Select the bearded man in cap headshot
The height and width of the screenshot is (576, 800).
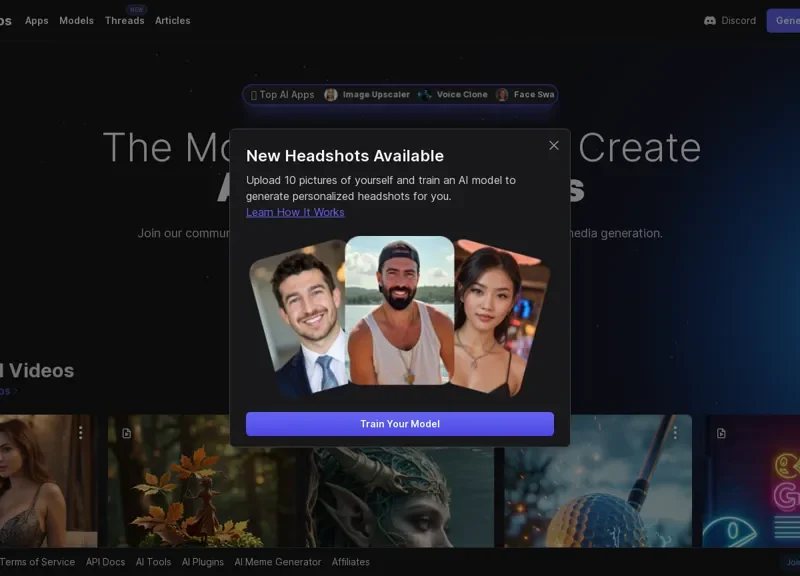399,310
